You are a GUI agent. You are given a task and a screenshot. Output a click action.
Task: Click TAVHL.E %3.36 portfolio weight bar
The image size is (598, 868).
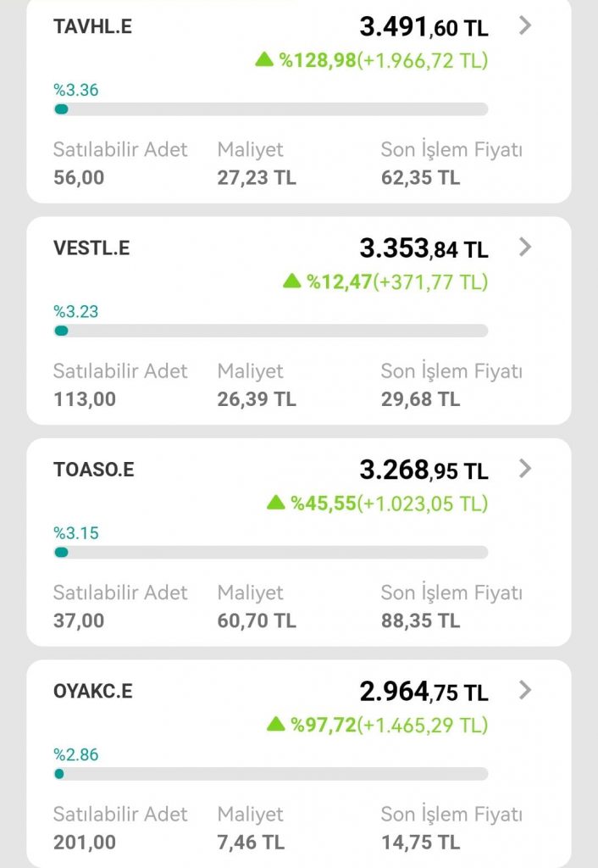[x=270, y=109]
